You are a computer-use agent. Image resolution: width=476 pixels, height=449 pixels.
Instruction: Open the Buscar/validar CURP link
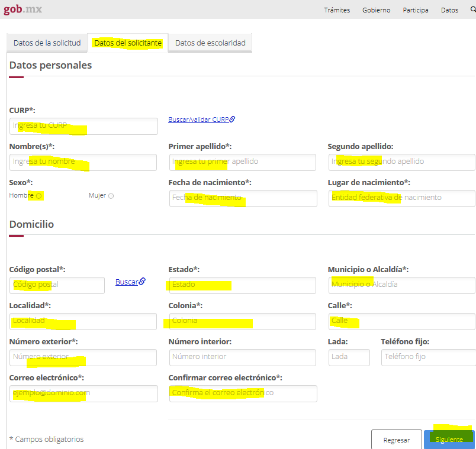(201, 119)
